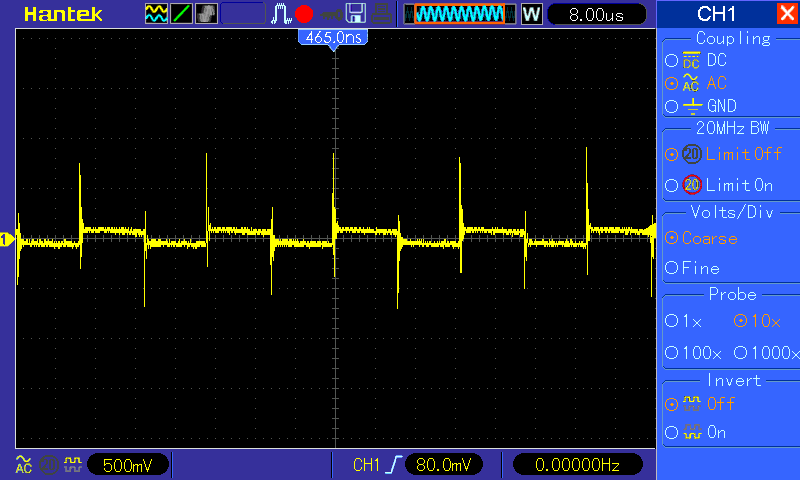Select DC coupling
This screenshot has width=800, height=480.
coord(696,60)
